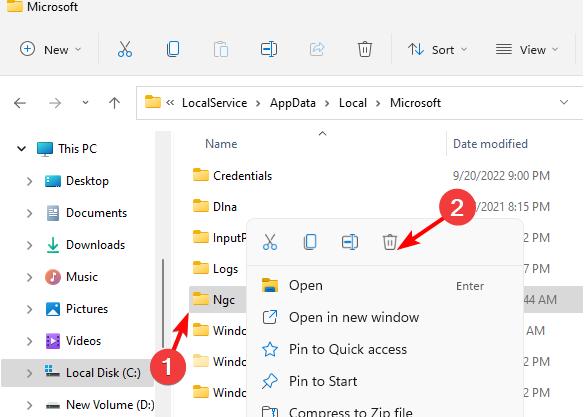Click Local in the address path
The image size is (586, 417).
coord(353,103)
